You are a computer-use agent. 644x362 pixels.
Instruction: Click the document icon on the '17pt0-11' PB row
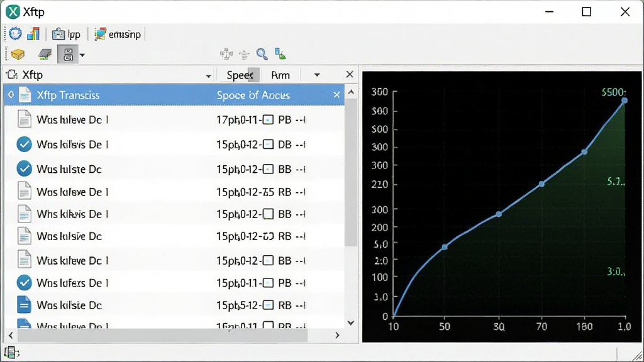tap(25, 119)
